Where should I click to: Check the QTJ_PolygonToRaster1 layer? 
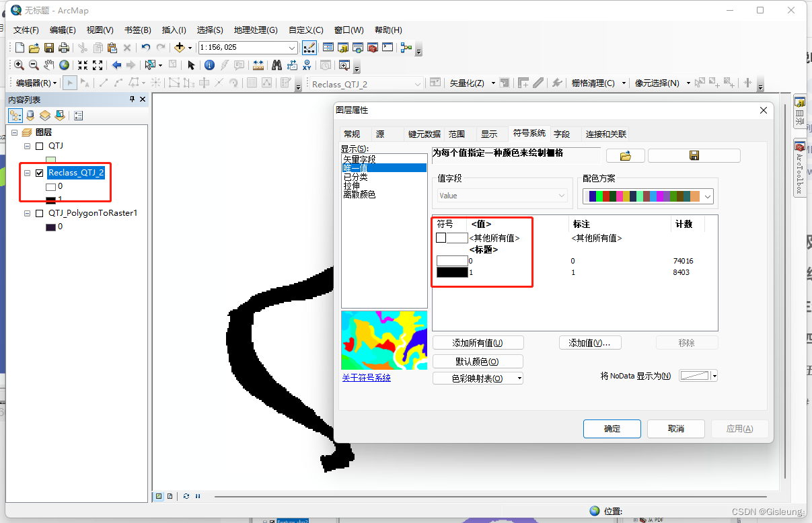(x=39, y=212)
